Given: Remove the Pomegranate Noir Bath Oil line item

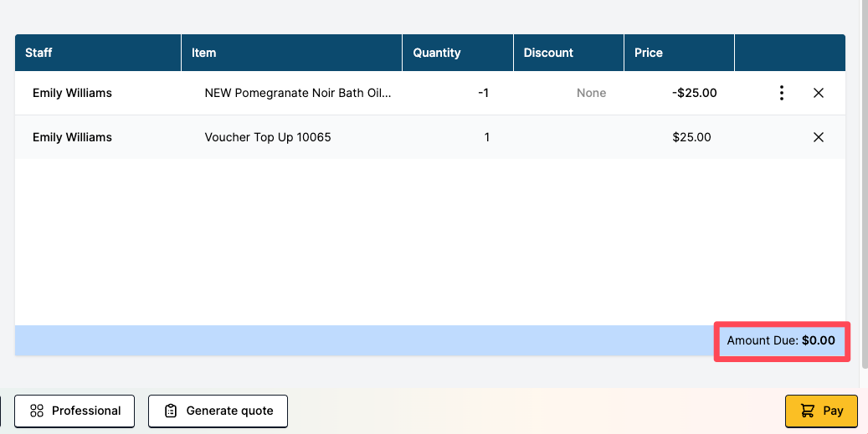Looking at the screenshot, I should pos(819,93).
